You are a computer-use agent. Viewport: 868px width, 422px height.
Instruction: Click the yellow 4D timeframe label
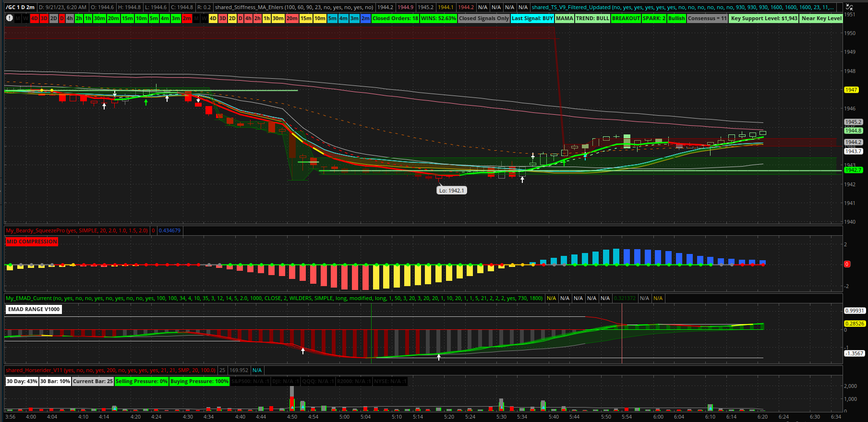[213, 18]
